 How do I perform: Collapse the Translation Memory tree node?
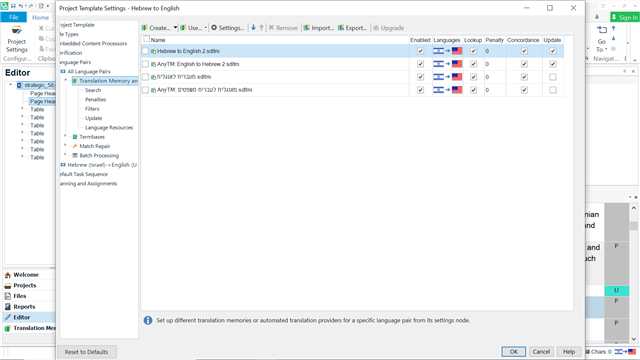point(65,80)
